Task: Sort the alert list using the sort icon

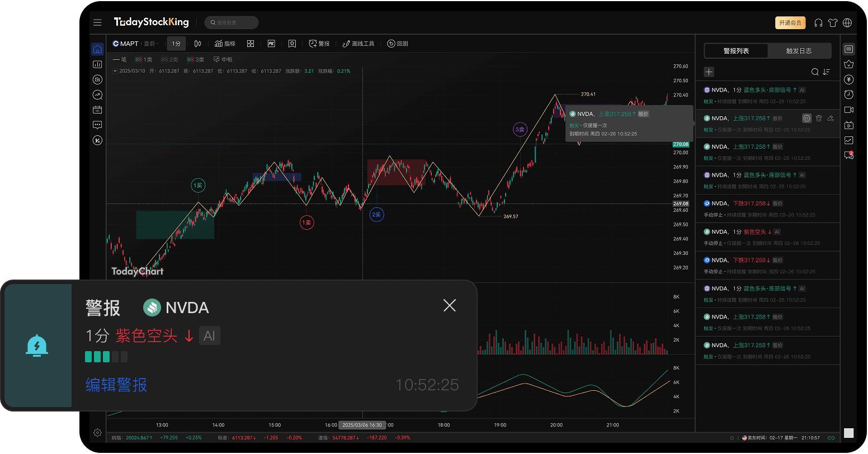Action: click(x=827, y=72)
